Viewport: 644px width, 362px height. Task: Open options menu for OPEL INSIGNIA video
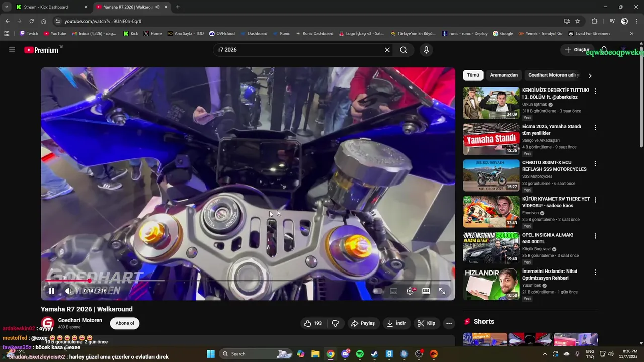click(595, 236)
